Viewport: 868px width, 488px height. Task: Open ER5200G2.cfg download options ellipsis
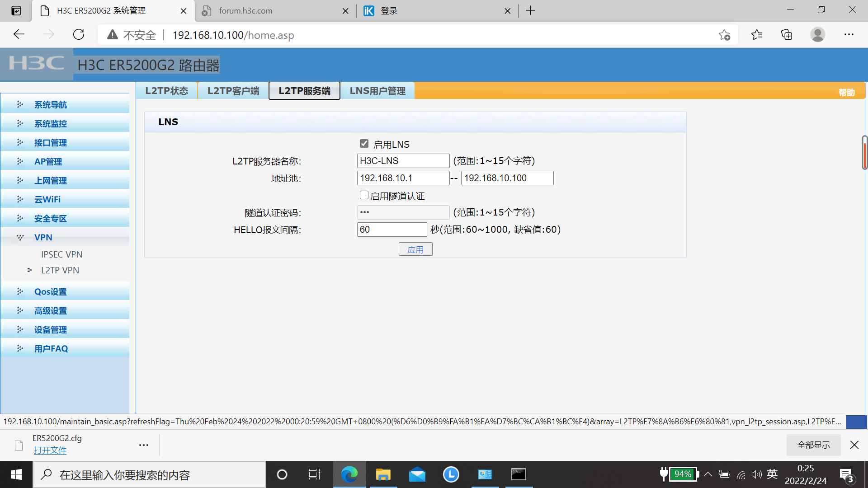pos(144,445)
